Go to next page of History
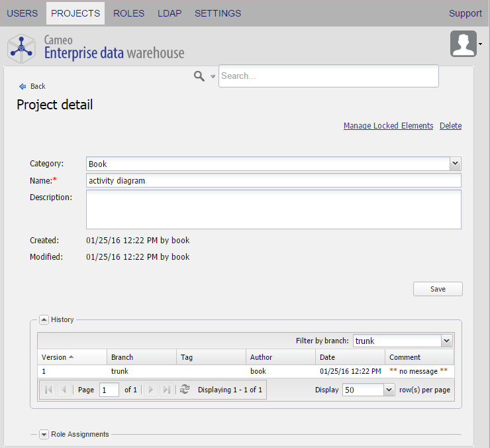490x448 pixels. click(x=150, y=390)
